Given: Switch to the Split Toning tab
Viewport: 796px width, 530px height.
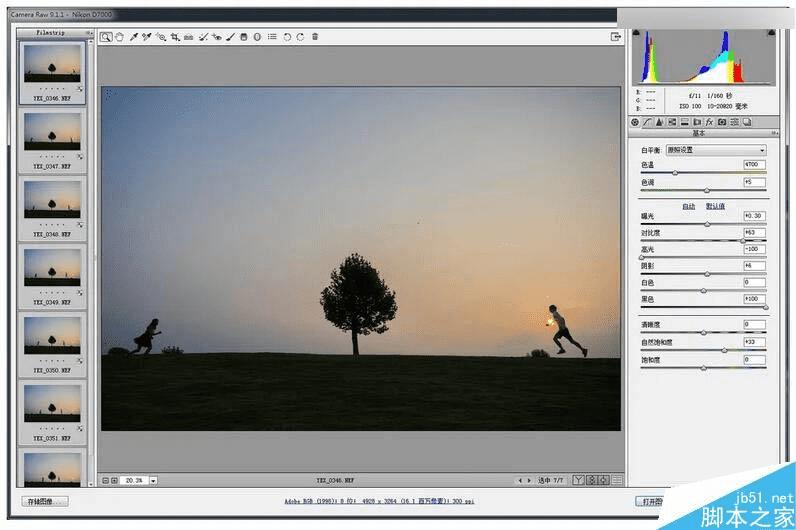Looking at the screenshot, I should [685, 122].
